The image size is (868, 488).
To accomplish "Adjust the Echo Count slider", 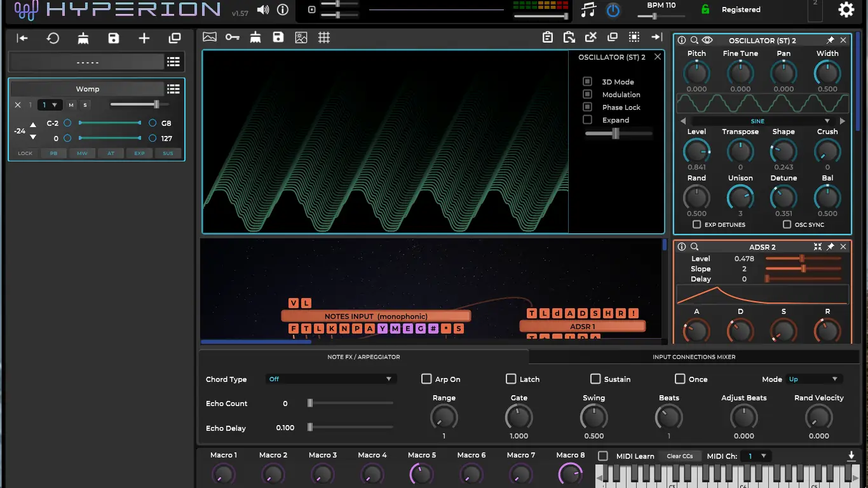I will tap(310, 403).
